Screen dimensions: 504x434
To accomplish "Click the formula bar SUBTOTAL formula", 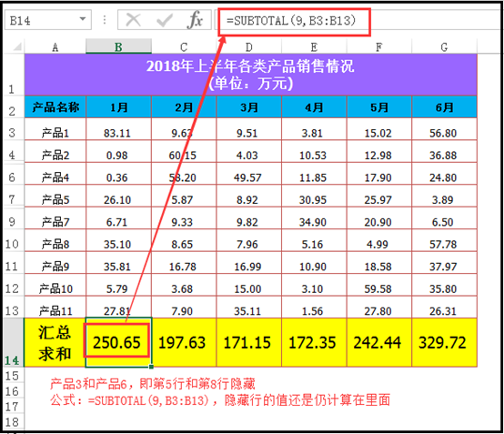I will pyautogui.click(x=291, y=21).
